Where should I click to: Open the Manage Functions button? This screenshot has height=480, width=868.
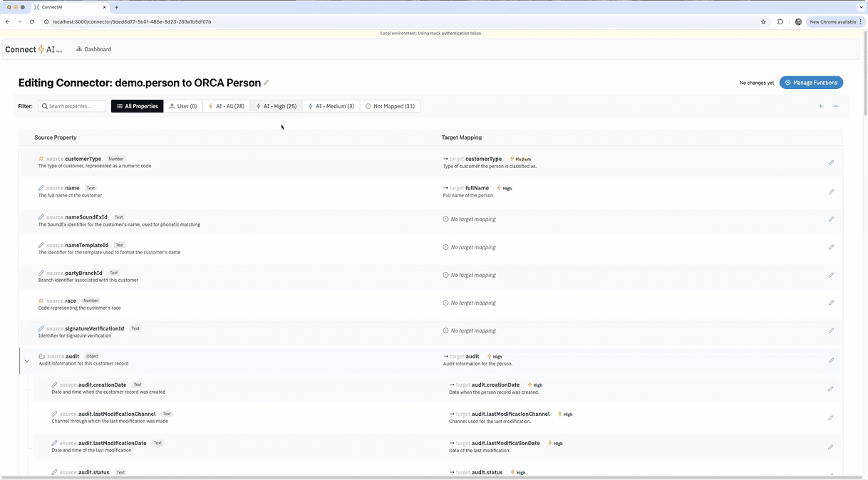[x=811, y=83]
